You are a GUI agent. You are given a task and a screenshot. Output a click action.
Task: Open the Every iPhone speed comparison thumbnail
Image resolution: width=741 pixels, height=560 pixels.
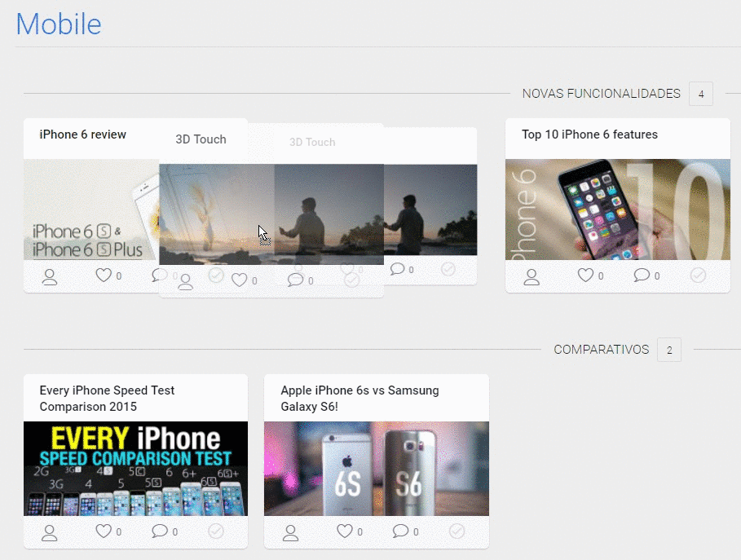coord(135,469)
